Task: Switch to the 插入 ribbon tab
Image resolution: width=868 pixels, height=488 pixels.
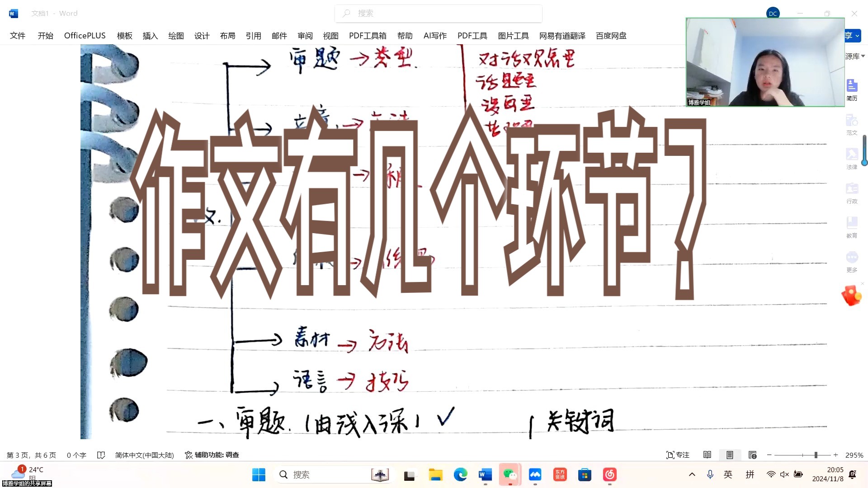Action: pos(150,36)
